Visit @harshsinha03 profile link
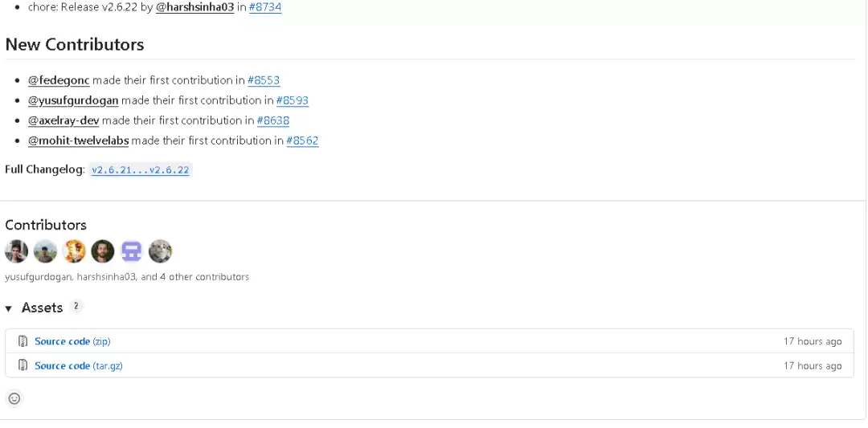The height and width of the screenshot is (428, 868). point(194,8)
